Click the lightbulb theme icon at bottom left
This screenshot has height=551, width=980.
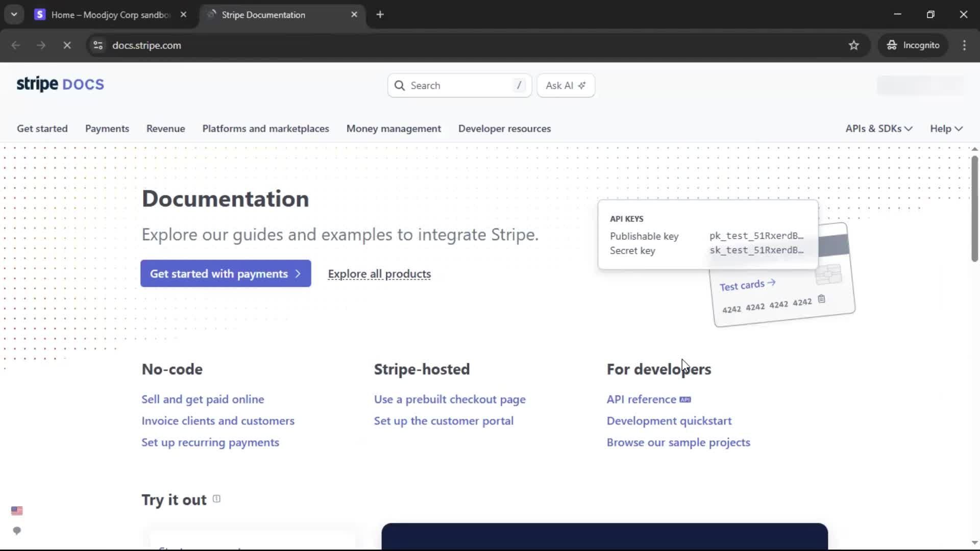[17, 531]
